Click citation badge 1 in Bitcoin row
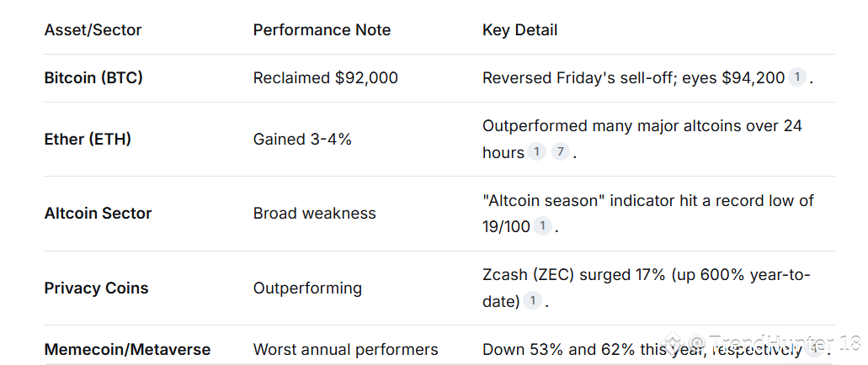868x365 pixels. tap(796, 78)
